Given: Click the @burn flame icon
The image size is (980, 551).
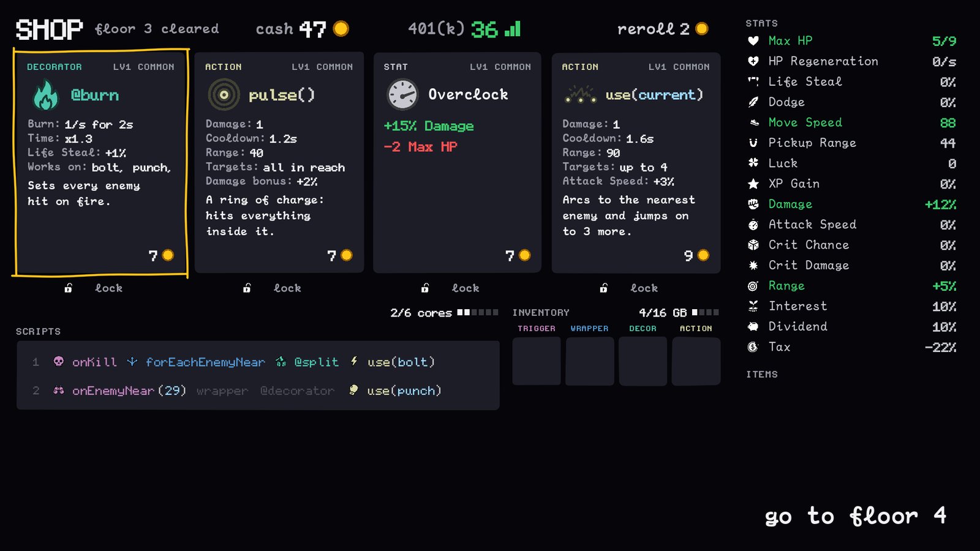Looking at the screenshot, I should (45, 95).
